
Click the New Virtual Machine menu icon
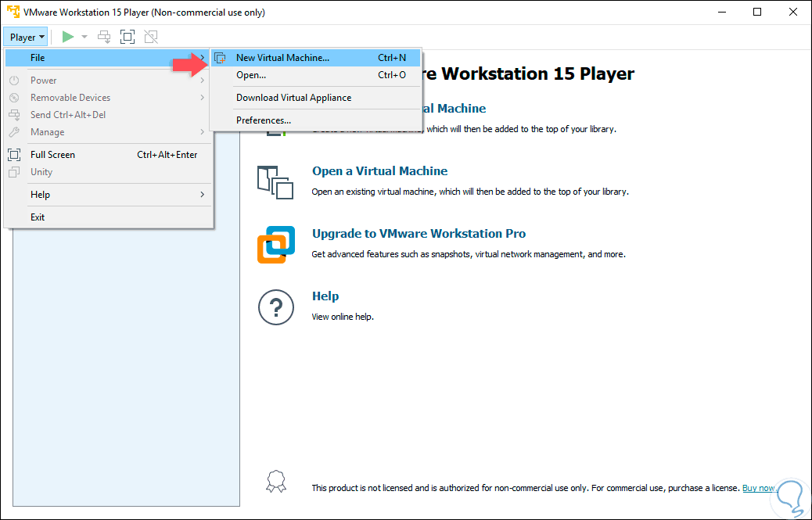point(220,58)
